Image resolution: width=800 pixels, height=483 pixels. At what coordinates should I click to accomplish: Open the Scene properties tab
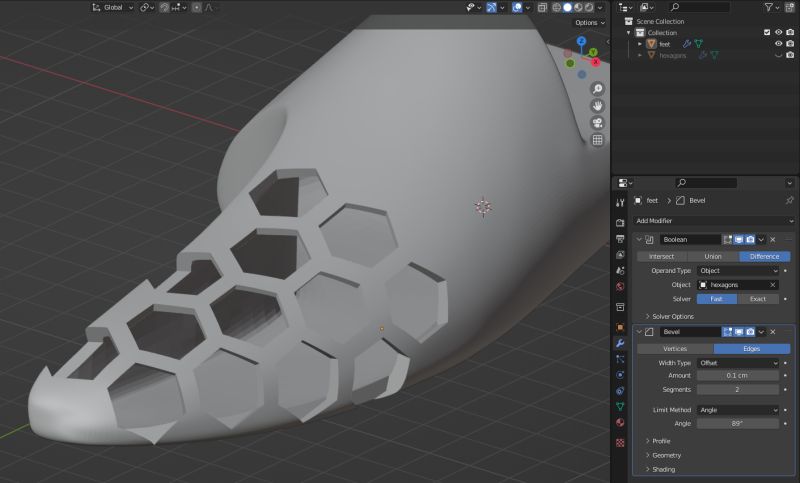click(620, 270)
